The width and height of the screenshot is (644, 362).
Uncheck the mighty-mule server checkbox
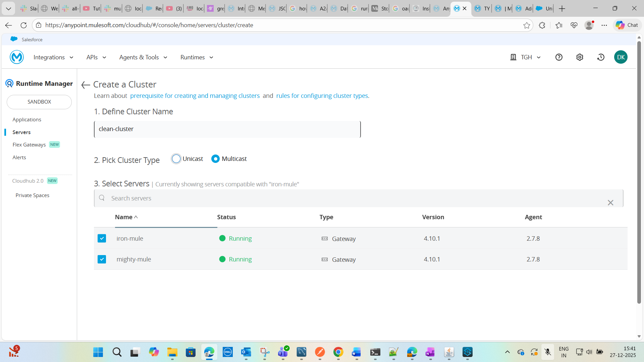click(x=102, y=259)
